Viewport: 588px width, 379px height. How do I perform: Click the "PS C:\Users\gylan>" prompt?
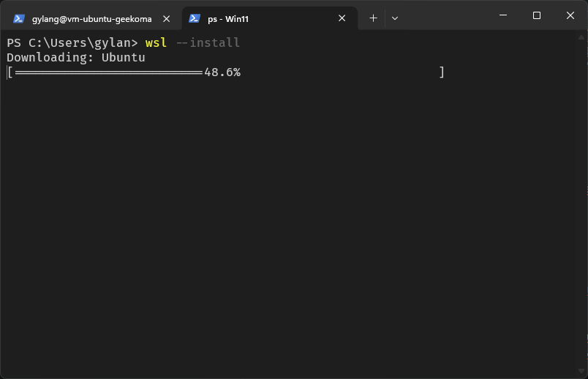point(72,42)
